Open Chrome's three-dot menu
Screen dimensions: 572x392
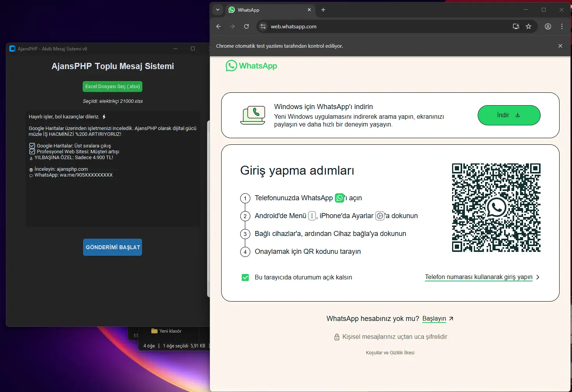click(x=562, y=26)
